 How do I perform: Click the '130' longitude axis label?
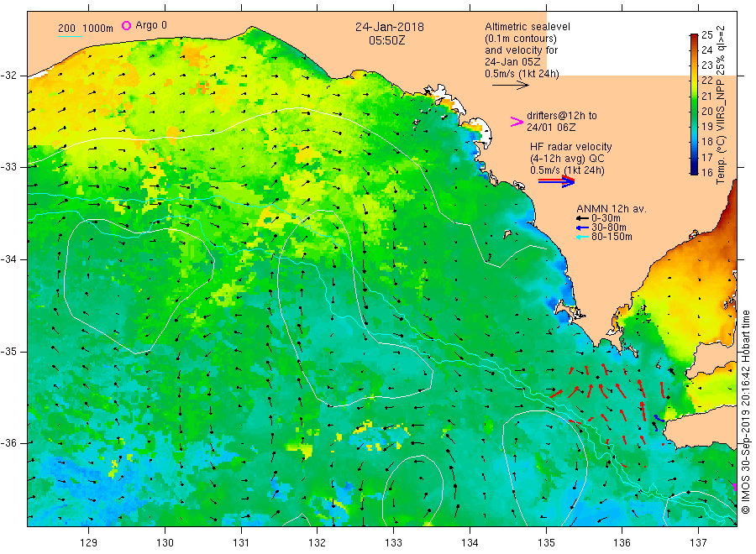(x=165, y=542)
